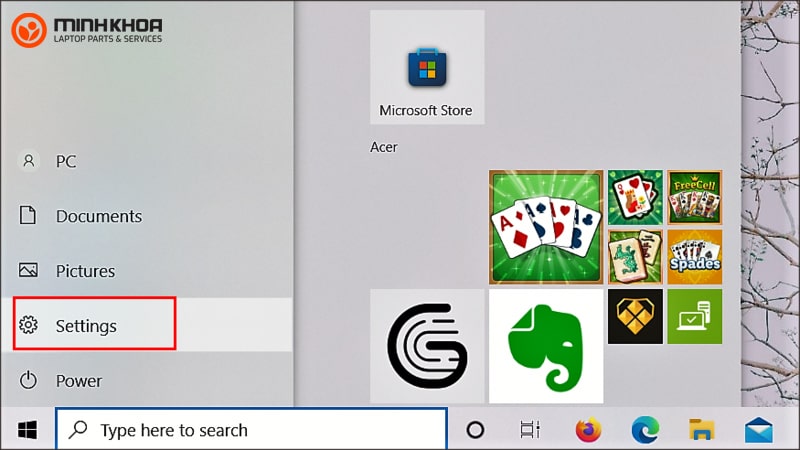Viewport: 800px width, 450px height.
Task: Open the Microsoft Store tile
Action: click(x=427, y=67)
